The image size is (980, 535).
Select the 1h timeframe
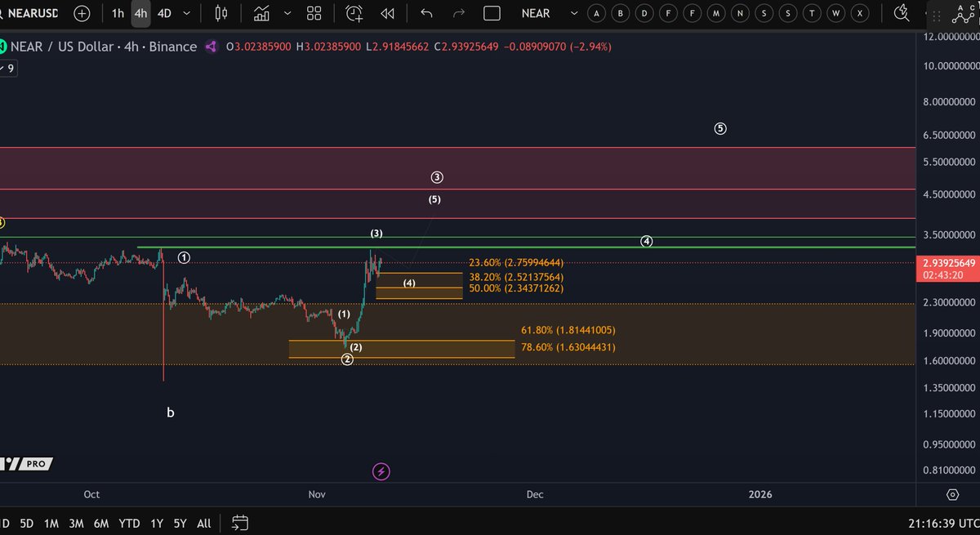pyautogui.click(x=118, y=13)
